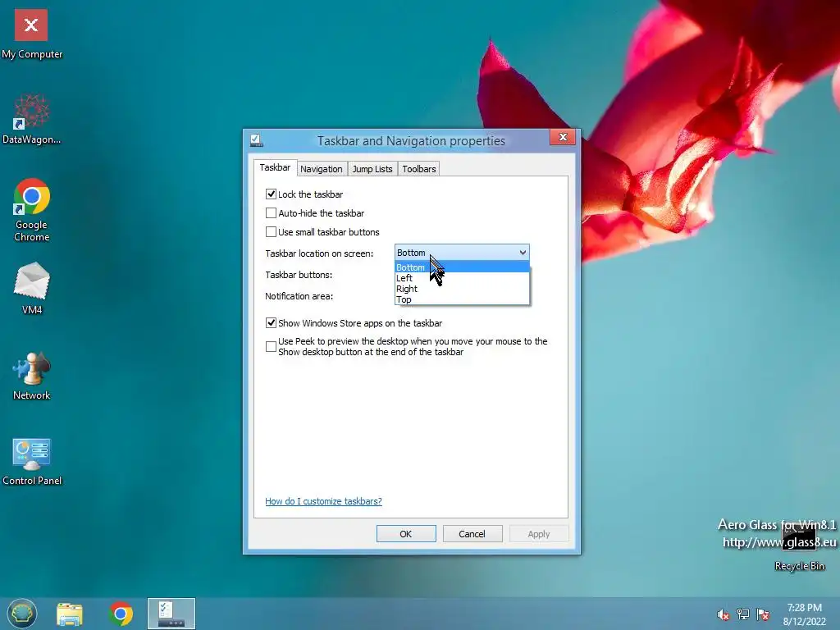This screenshot has height=630, width=840.
Task: Launch Chrome from the taskbar
Action: 121,614
